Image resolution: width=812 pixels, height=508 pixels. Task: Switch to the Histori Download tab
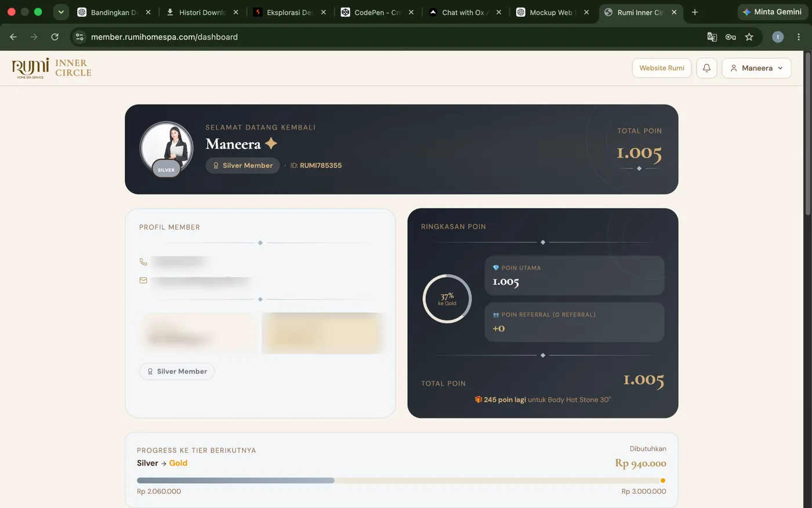click(201, 12)
